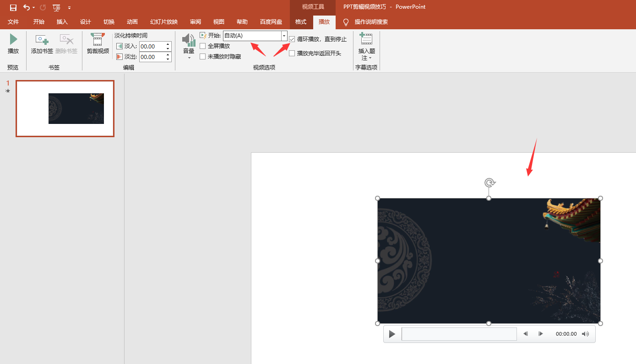Click the Undo arrow icon

pos(26,7)
